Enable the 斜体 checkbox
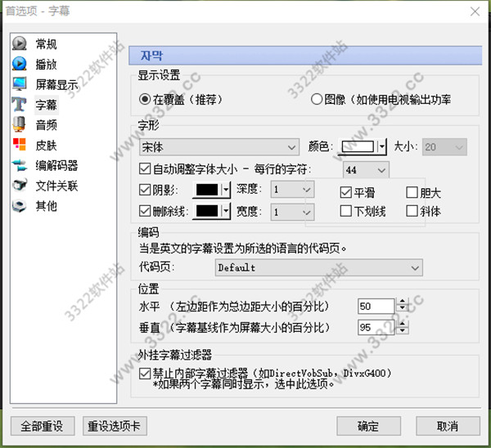The width and height of the screenshot is (491, 448). [x=412, y=211]
